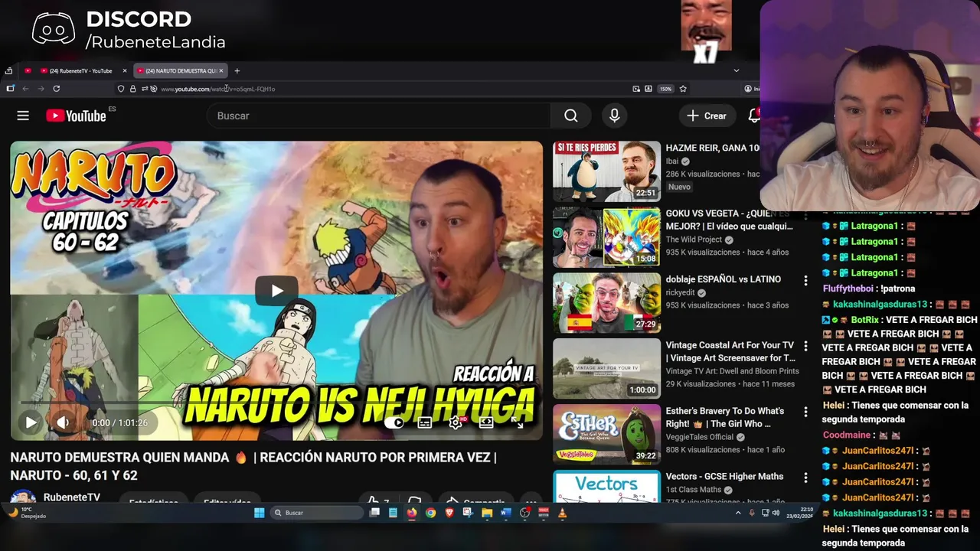The width and height of the screenshot is (980, 551).
Task: Close the RubeneteTV - YouTube tab
Action: click(125, 70)
